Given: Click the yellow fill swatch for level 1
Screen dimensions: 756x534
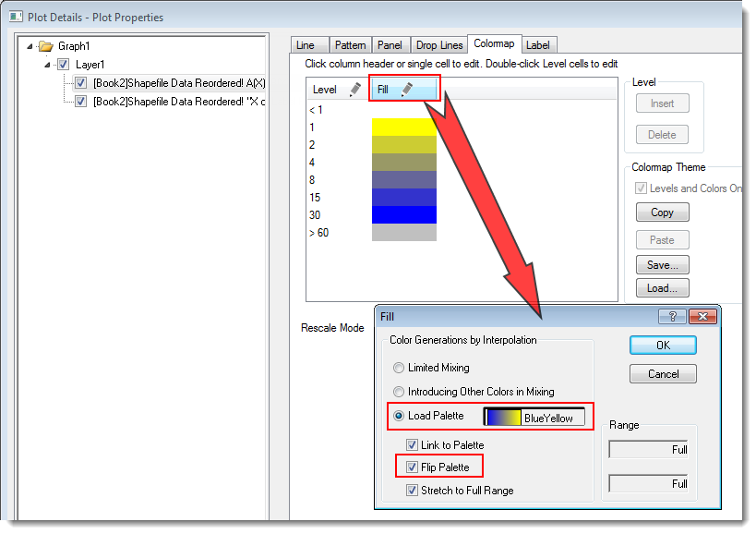Looking at the screenshot, I should click(403, 127).
